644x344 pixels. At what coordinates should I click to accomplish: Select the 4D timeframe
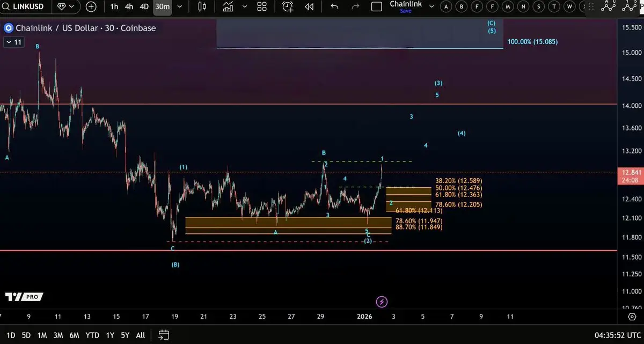pyautogui.click(x=144, y=7)
